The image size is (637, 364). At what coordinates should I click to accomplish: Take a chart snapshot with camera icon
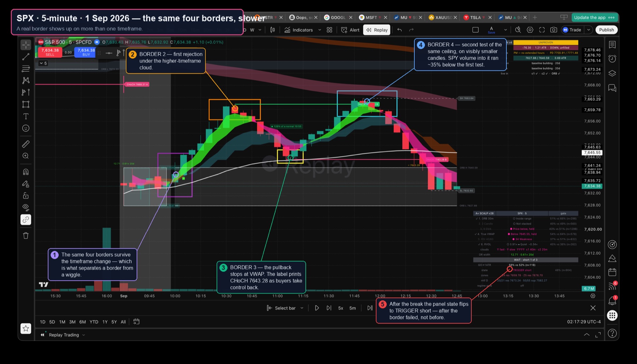coord(554,30)
